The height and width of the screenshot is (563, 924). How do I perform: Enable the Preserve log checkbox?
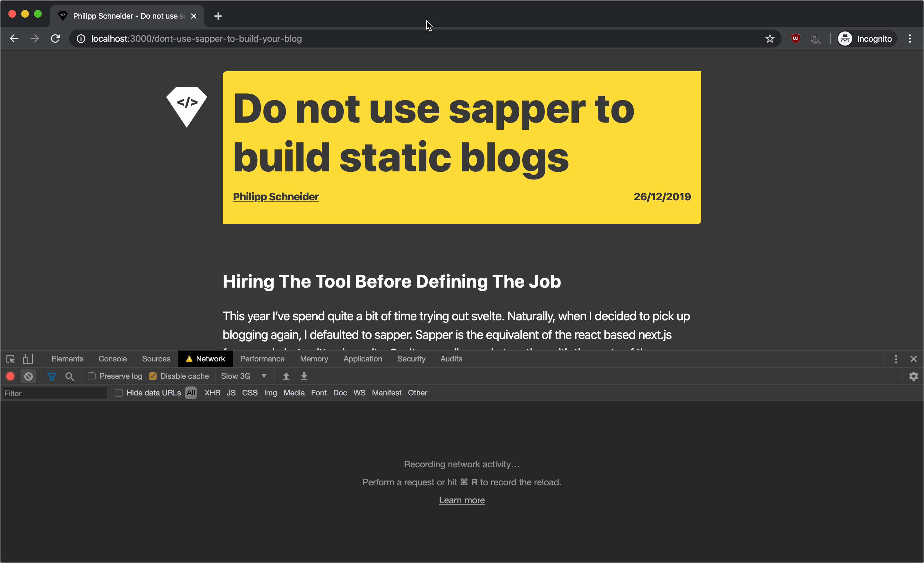tap(91, 376)
